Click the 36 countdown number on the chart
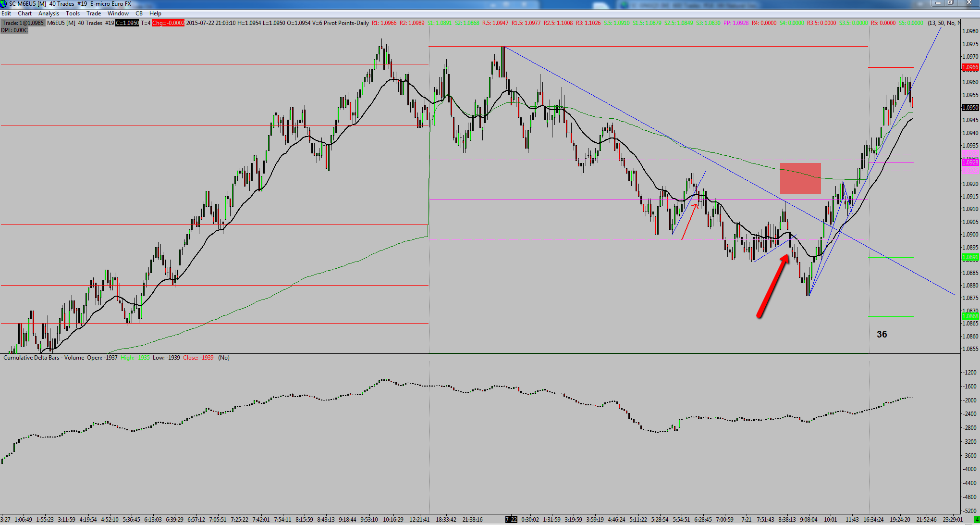 coord(882,335)
